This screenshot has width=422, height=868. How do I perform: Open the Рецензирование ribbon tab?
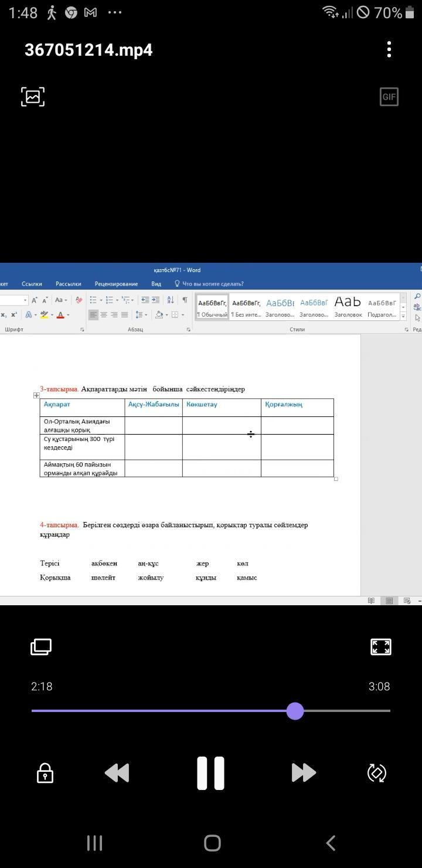(x=116, y=284)
